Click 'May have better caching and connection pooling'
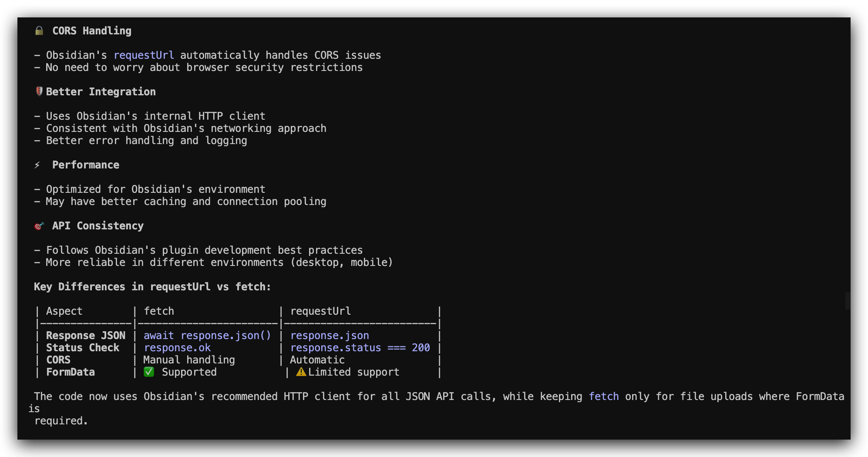Viewport: 868px width, 457px height. pos(186,202)
